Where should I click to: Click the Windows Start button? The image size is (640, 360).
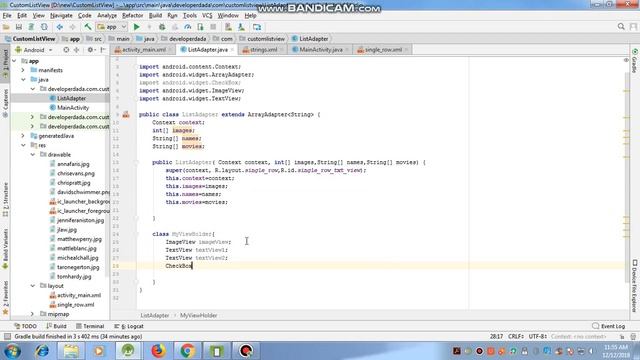12,351
